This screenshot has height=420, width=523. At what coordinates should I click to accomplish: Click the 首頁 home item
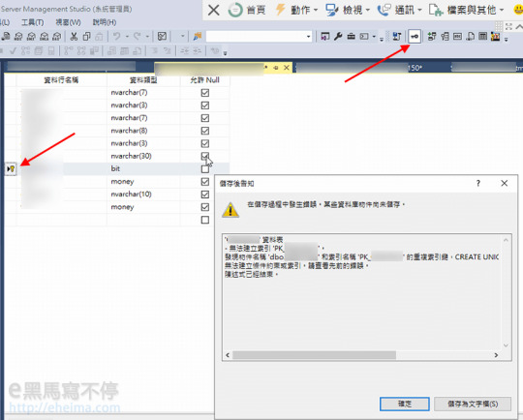[x=247, y=10]
